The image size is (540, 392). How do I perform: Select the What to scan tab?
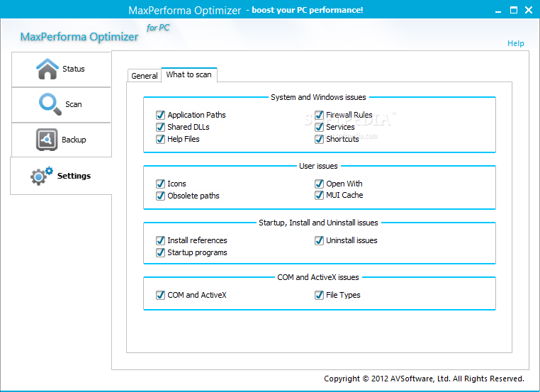point(189,74)
